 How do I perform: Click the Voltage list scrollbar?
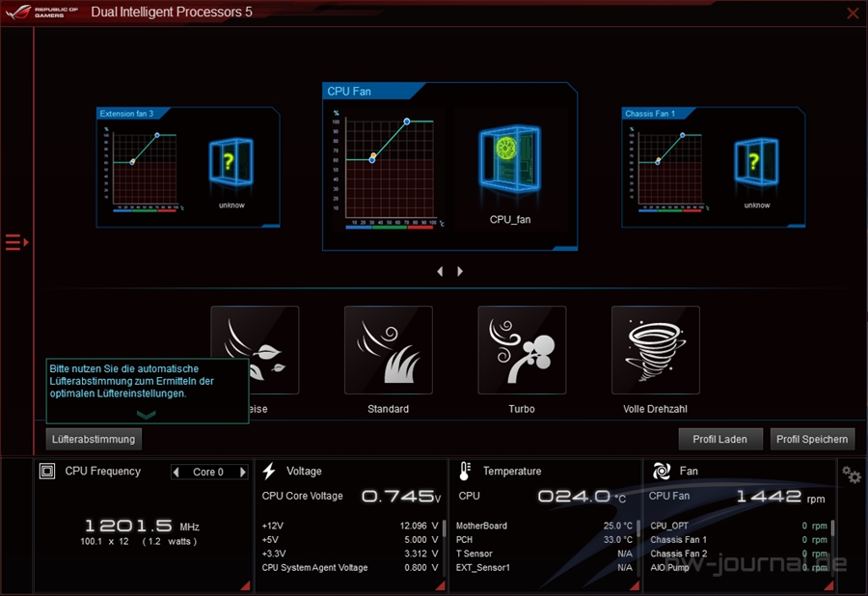444,528
